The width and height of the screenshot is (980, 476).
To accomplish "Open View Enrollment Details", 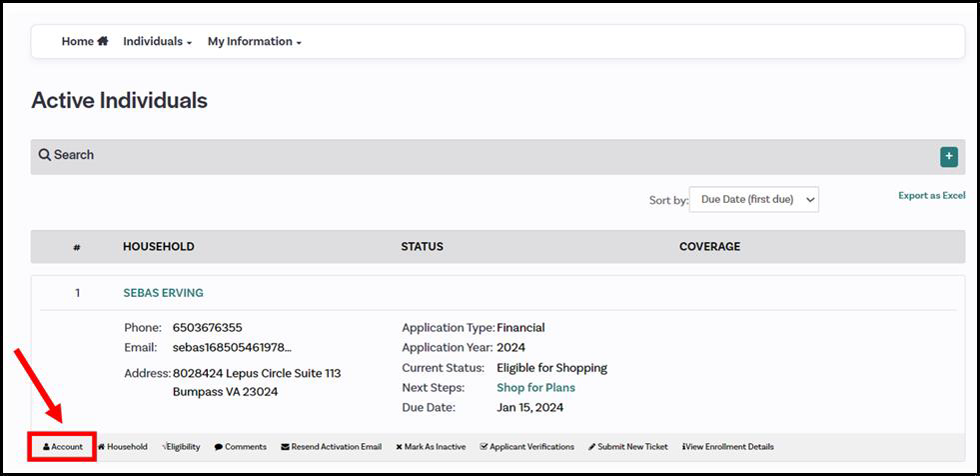I will coord(728,447).
